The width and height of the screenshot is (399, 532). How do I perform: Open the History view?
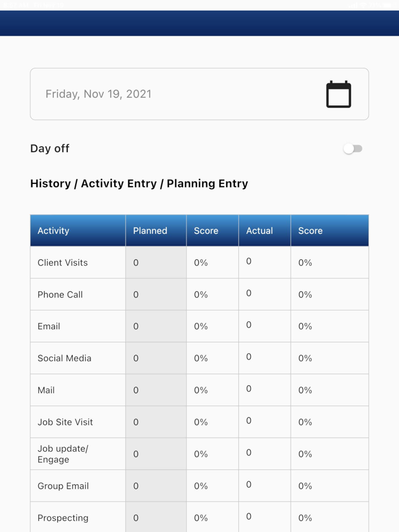(51, 183)
